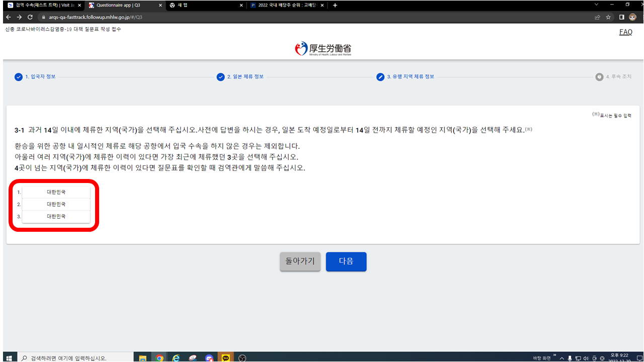Click the microphone tray icon
Viewport: 644px width, 362px height.
coord(570,358)
